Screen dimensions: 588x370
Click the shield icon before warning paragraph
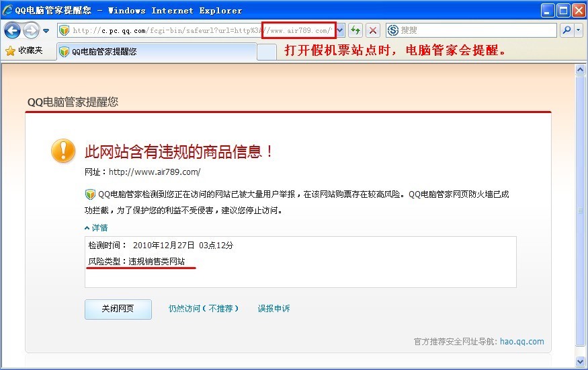(90, 194)
